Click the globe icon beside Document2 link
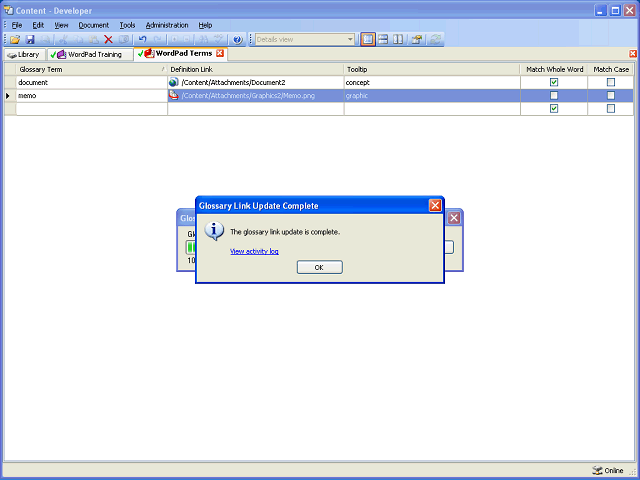 (x=173, y=82)
